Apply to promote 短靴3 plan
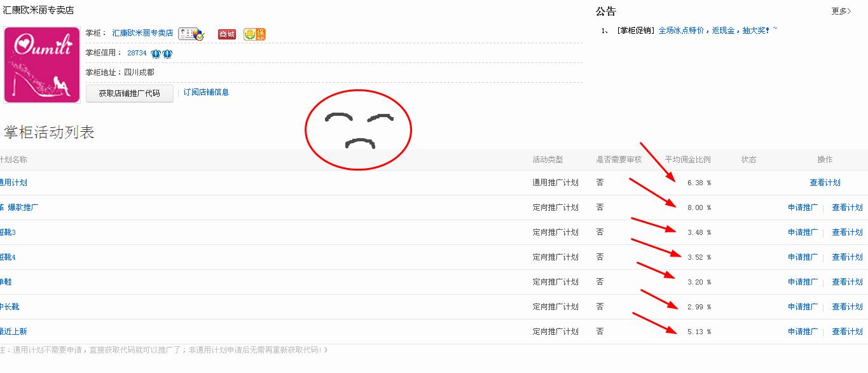The image size is (868, 373). tap(803, 232)
